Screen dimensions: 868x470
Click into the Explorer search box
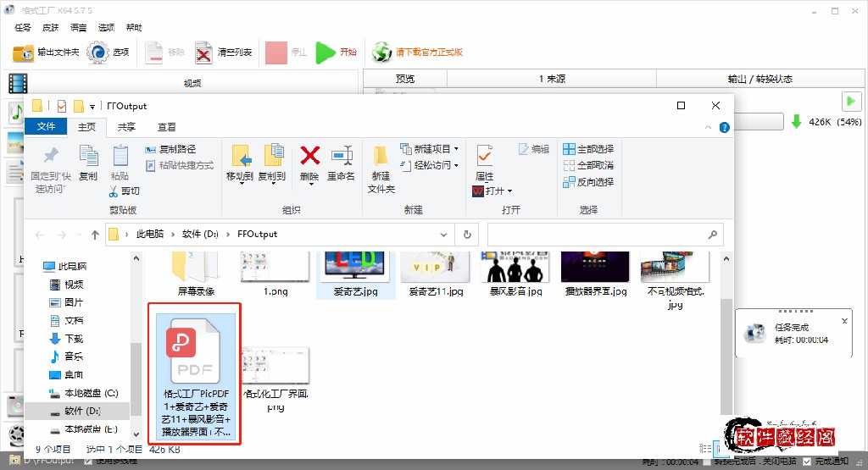605,235
